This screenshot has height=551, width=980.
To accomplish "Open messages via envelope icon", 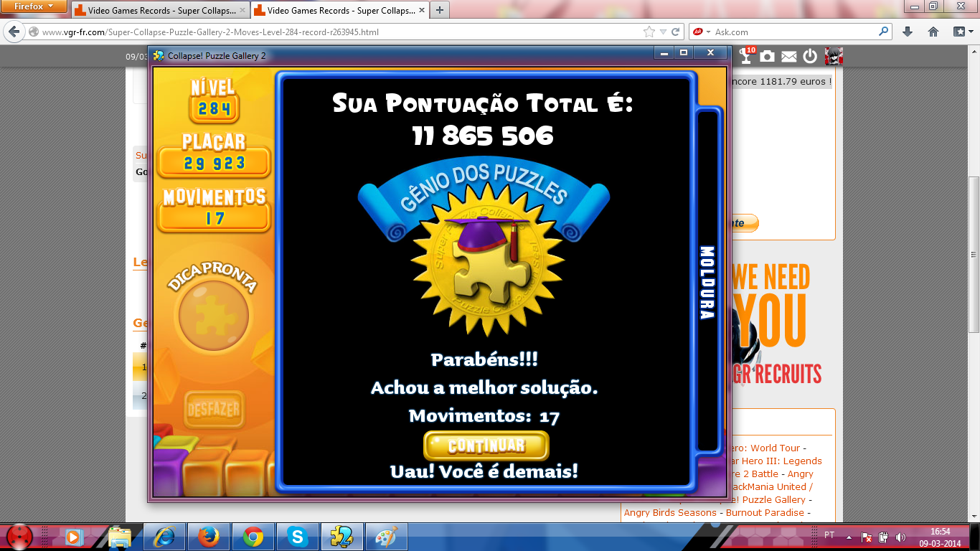I will pyautogui.click(x=788, y=57).
